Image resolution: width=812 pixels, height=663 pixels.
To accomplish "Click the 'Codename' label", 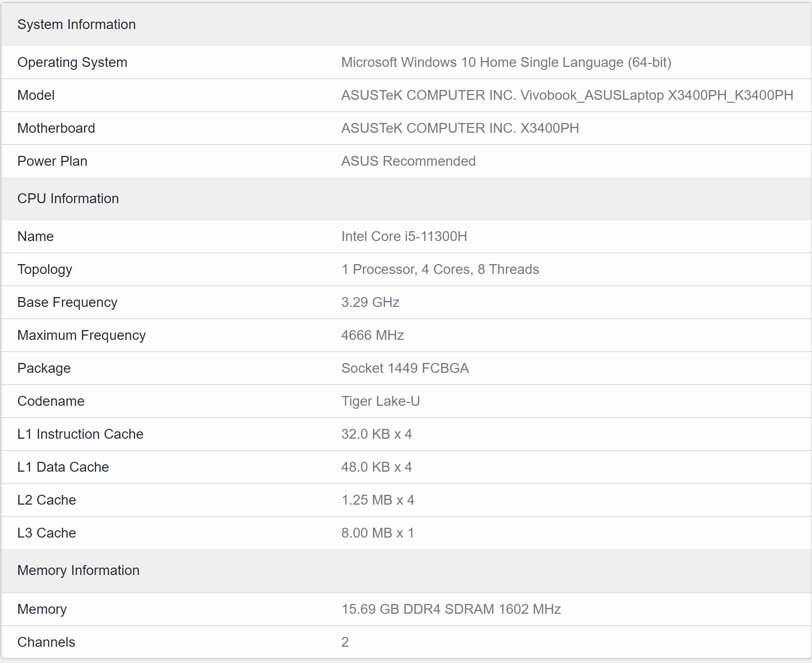I will coord(51,401).
